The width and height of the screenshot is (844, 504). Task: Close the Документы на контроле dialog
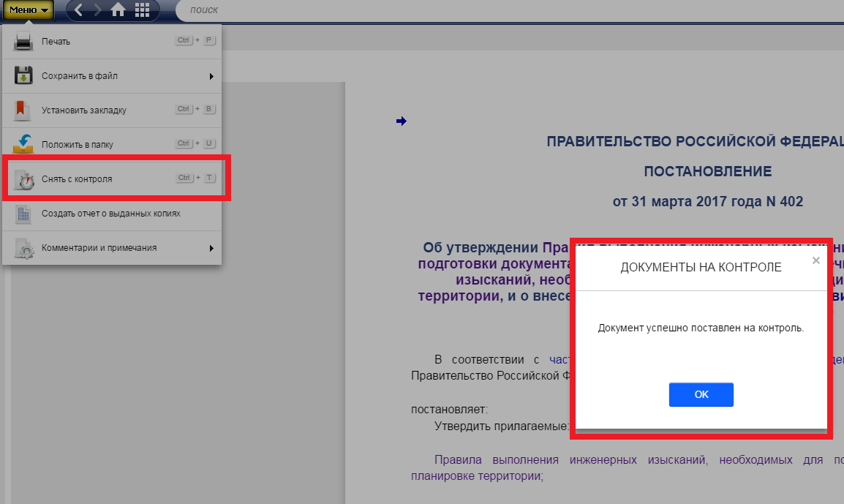[x=816, y=260]
